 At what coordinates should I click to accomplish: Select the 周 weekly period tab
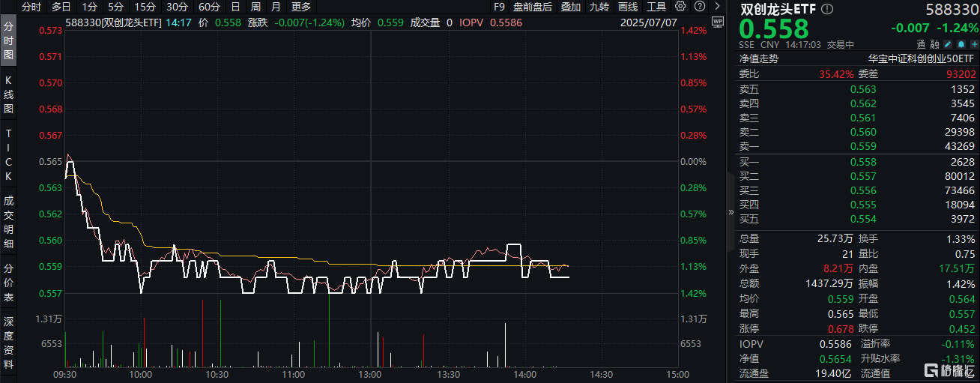255,7
